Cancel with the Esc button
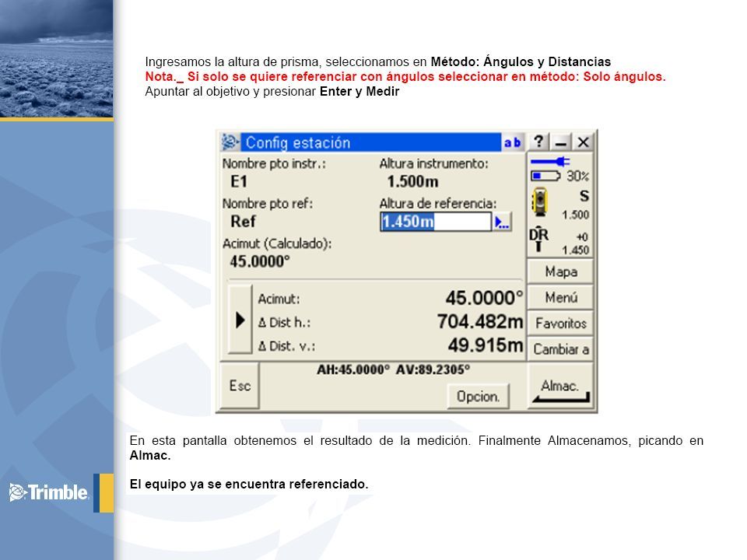 (x=240, y=386)
